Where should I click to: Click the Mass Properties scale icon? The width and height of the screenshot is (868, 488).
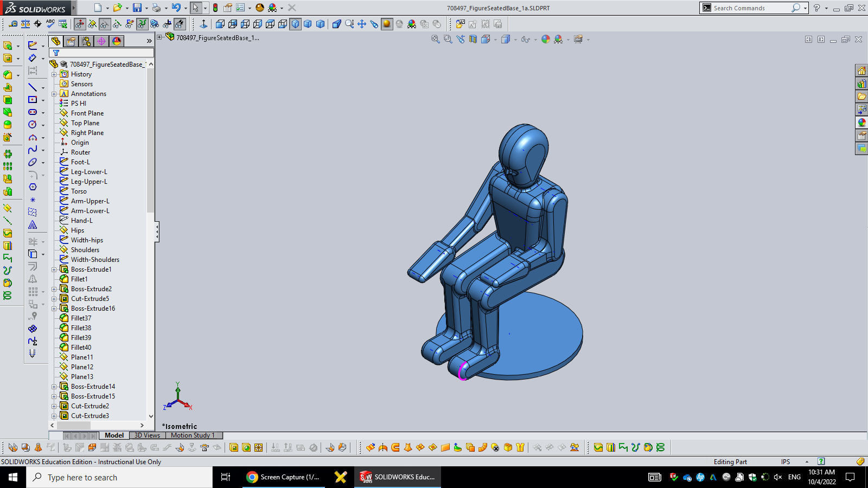(x=25, y=24)
